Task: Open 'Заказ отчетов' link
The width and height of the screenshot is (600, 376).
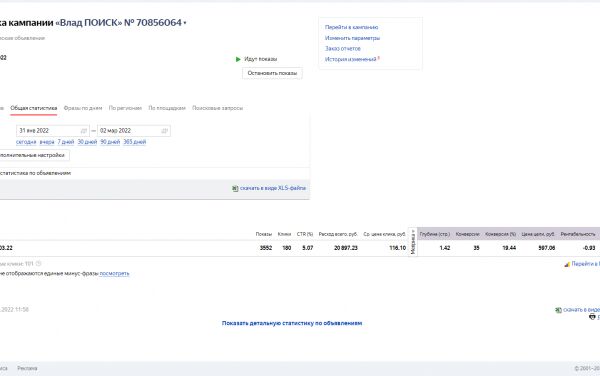Action: [x=342, y=49]
